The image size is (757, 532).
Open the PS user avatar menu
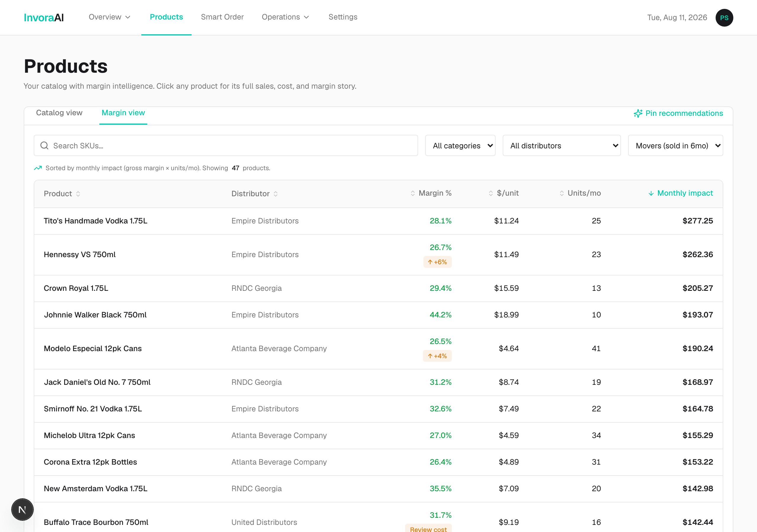point(724,17)
